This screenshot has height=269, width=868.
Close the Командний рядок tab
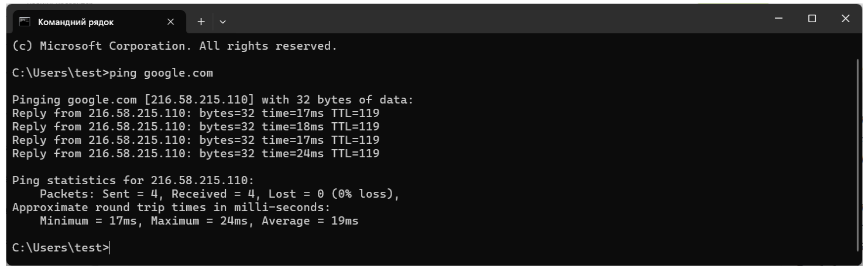(171, 23)
